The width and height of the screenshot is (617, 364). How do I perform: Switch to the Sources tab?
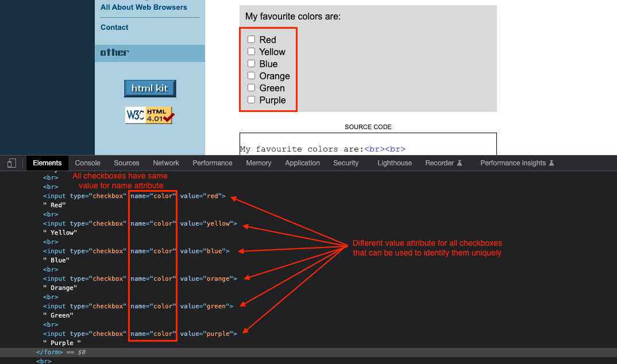126,162
